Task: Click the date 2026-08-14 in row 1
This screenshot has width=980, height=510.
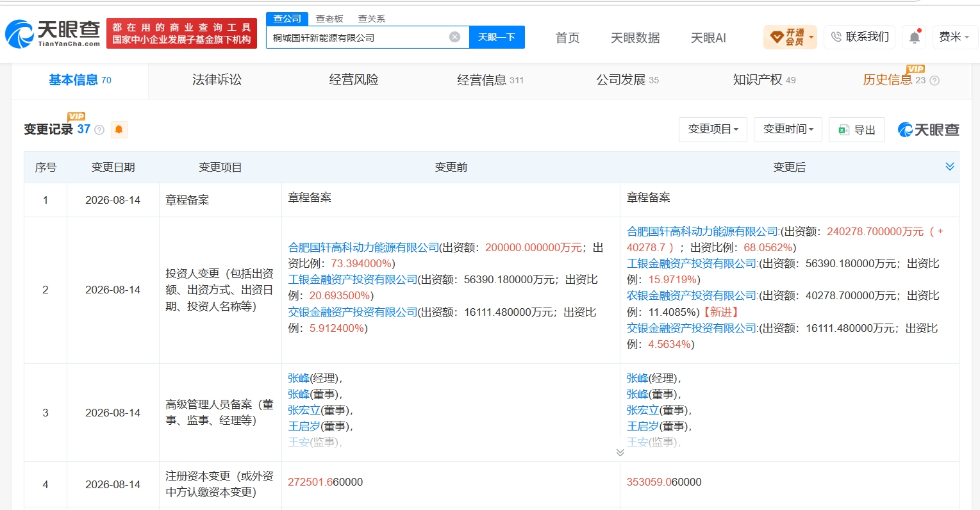Action: pos(113,200)
